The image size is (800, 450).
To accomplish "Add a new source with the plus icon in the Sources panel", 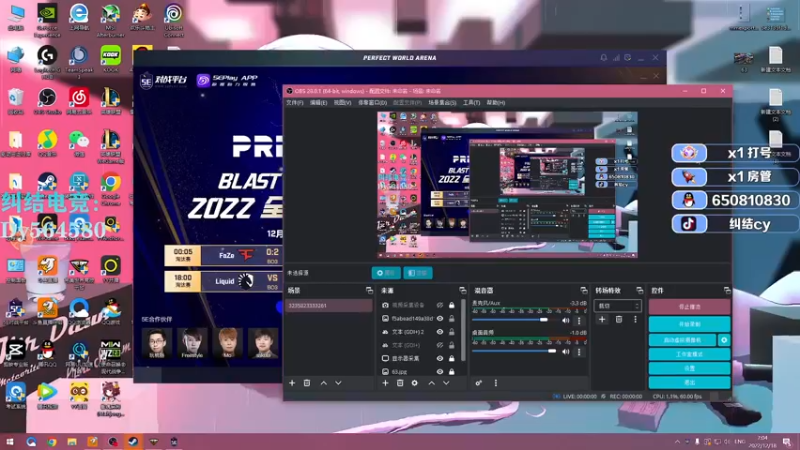I will (385, 383).
